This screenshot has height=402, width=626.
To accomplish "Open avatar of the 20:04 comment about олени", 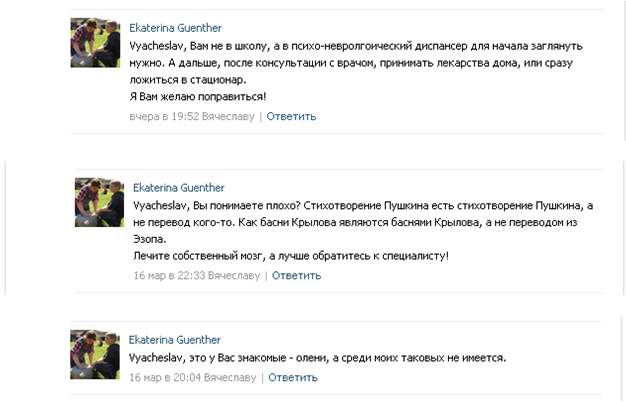I will tap(95, 354).
